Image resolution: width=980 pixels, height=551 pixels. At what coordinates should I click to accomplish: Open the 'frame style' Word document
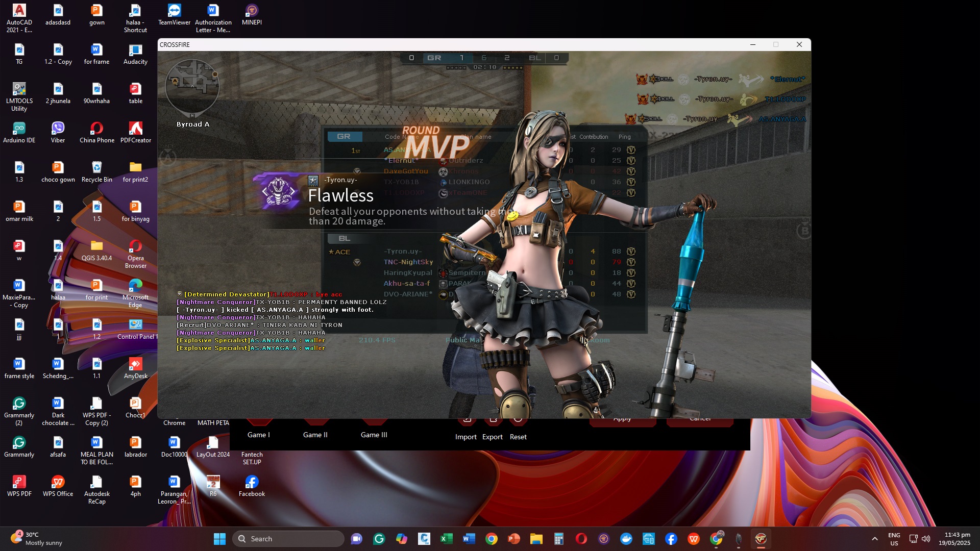click(19, 368)
